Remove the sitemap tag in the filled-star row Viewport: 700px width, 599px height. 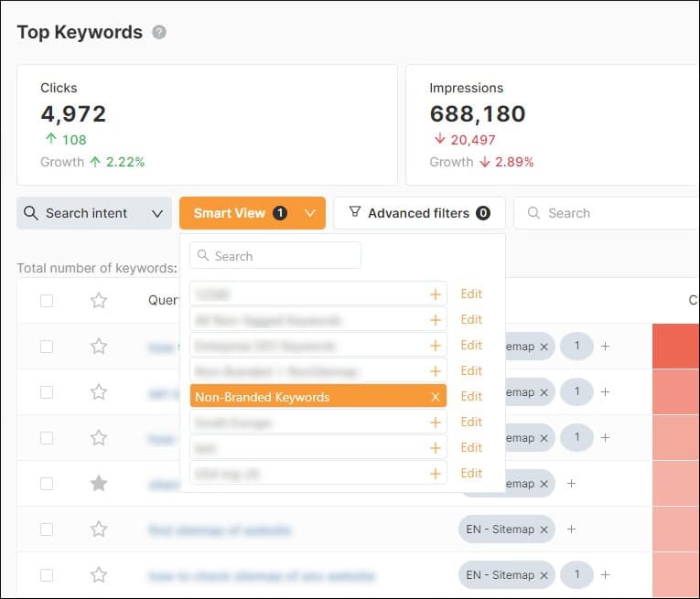tap(544, 484)
